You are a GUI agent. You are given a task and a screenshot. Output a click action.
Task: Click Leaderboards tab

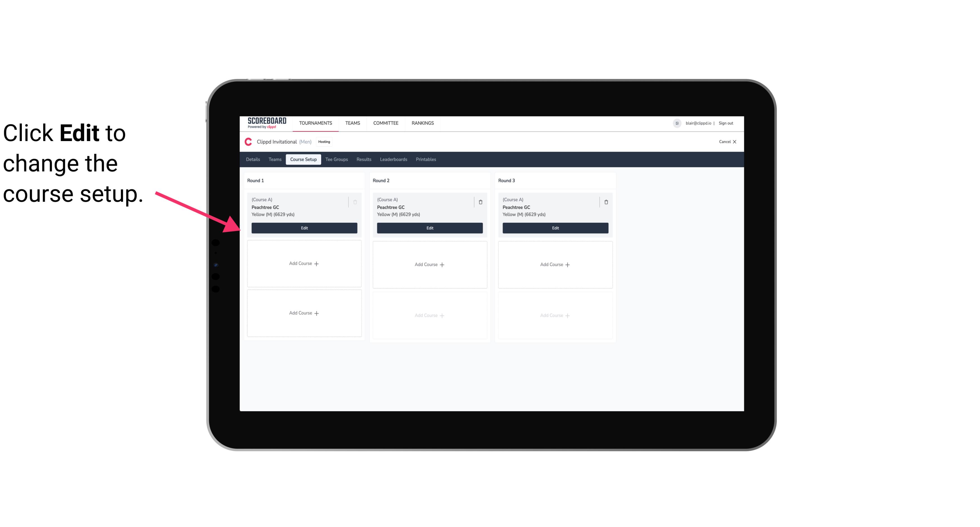[x=394, y=160]
